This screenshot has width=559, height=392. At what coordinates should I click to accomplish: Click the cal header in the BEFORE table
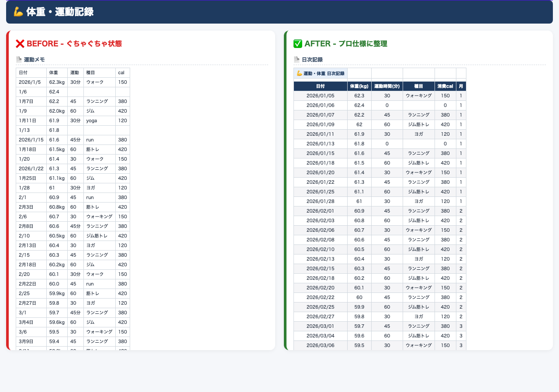click(123, 72)
